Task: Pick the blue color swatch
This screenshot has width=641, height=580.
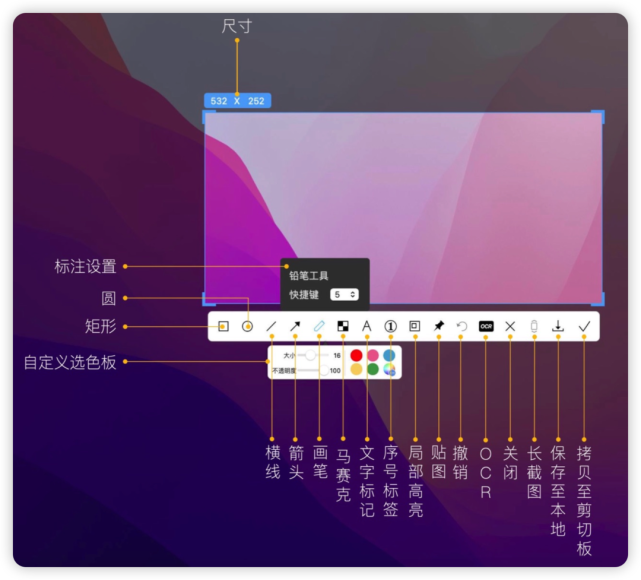Action: click(x=389, y=355)
